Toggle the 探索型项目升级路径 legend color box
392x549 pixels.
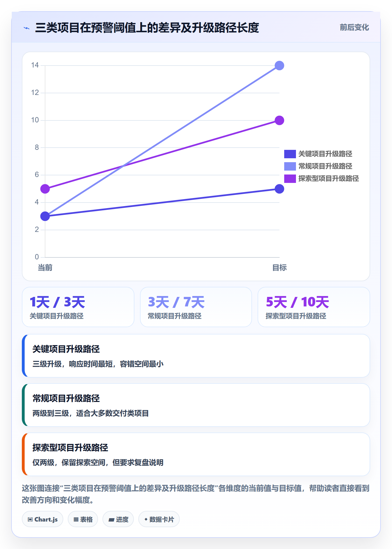(290, 178)
